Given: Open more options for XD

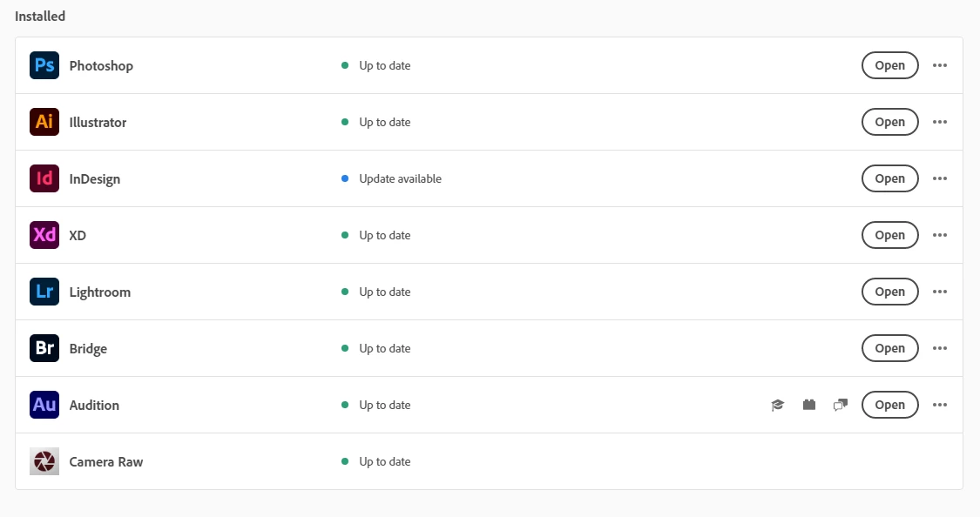Looking at the screenshot, I should tap(939, 235).
